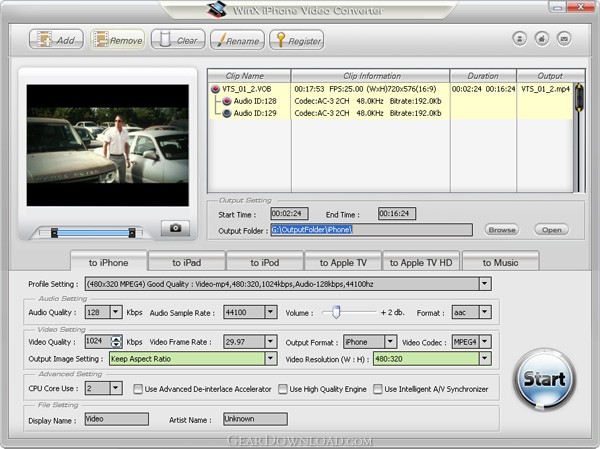Click the Output column header

pos(551,76)
